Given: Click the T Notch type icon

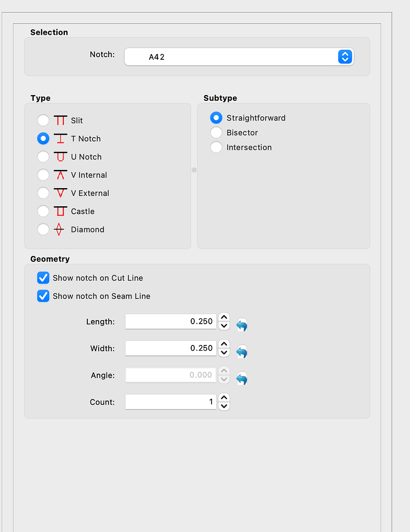Looking at the screenshot, I should 59,138.
